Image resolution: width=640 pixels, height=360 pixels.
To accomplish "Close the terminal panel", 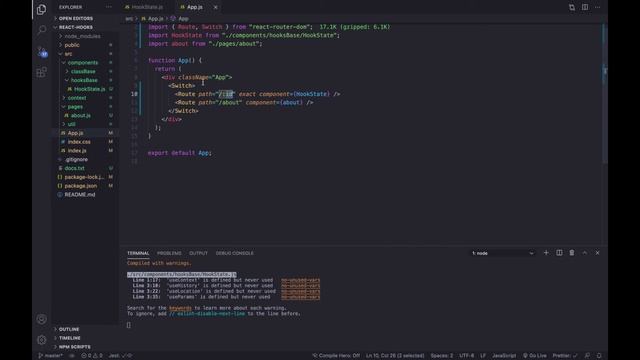I will [x=598, y=253].
